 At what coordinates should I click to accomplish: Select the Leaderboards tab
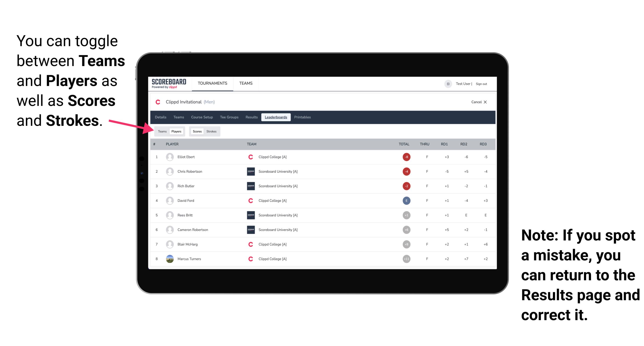pos(276,117)
